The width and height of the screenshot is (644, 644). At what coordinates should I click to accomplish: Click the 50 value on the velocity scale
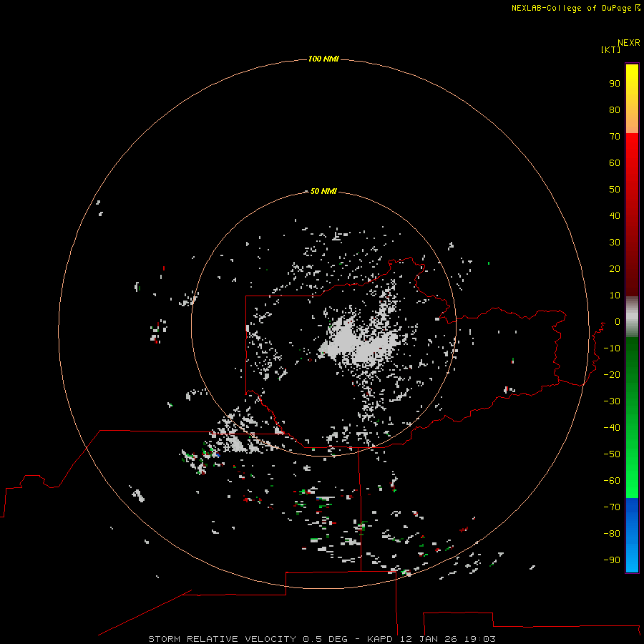tap(615, 190)
